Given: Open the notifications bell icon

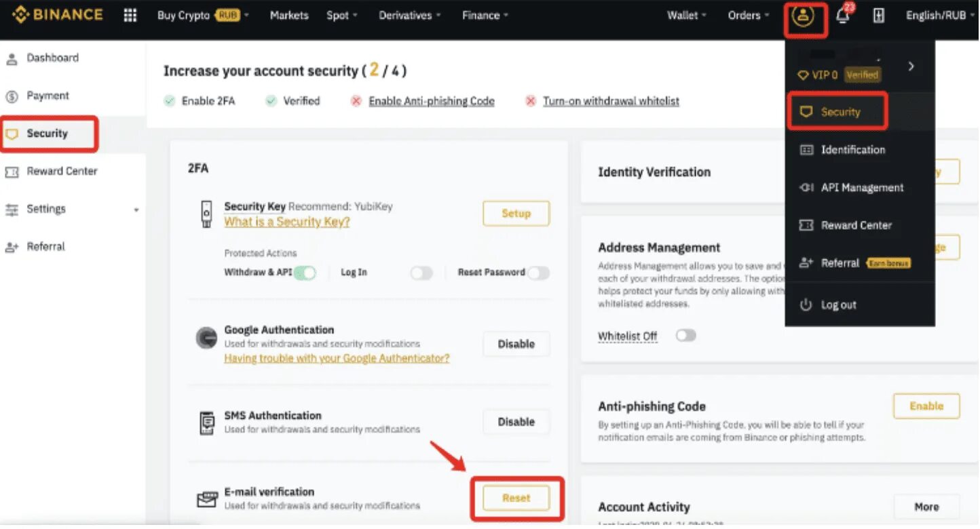Looking at the screenshot, I should click(x=843, y=16).
